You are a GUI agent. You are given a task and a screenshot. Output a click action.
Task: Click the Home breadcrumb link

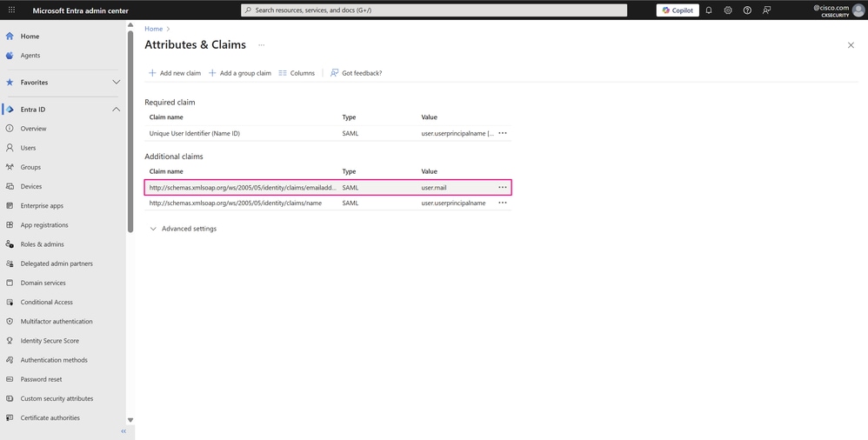pyautogui.click(x=153, y=29)
